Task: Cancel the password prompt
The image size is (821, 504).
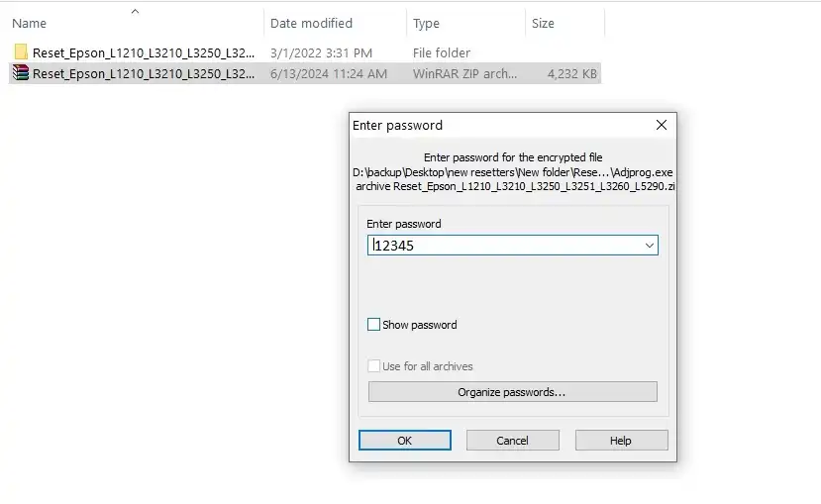Action: pos(513,441)
